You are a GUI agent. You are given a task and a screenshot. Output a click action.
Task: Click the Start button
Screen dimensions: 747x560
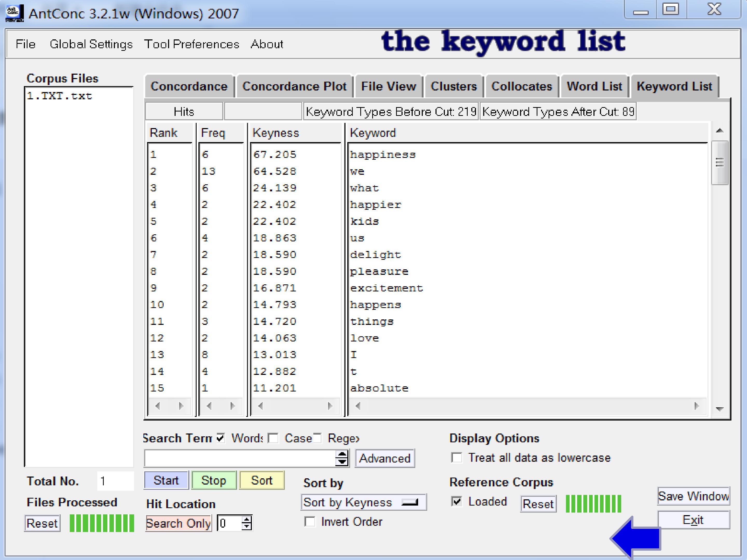coord(166,480)
